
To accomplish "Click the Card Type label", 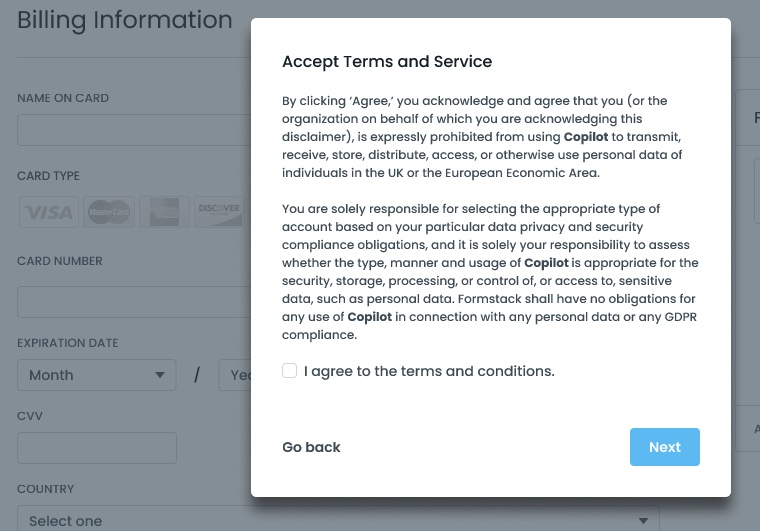I will click(48, 176).
